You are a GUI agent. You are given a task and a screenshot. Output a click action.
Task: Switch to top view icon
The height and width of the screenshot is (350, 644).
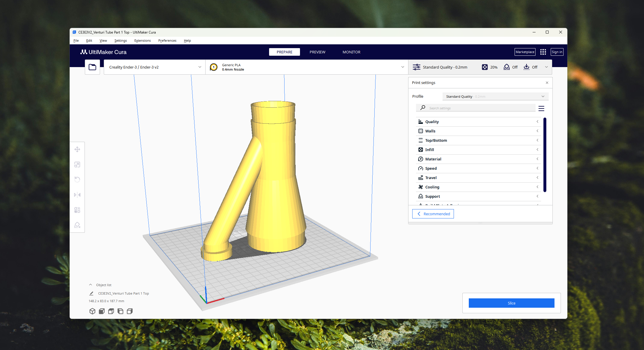pyautogui.click(x=111, y=311)
